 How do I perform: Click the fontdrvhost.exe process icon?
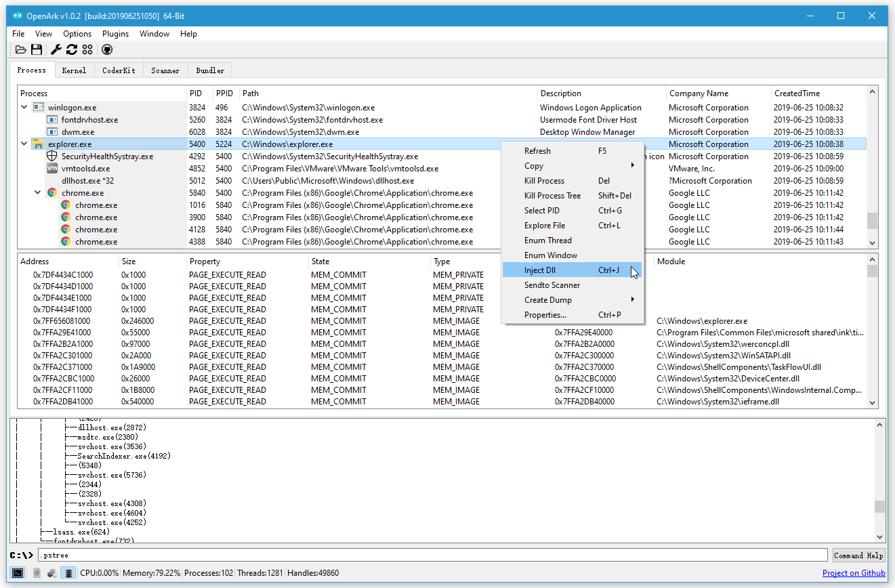coord(52,119)
